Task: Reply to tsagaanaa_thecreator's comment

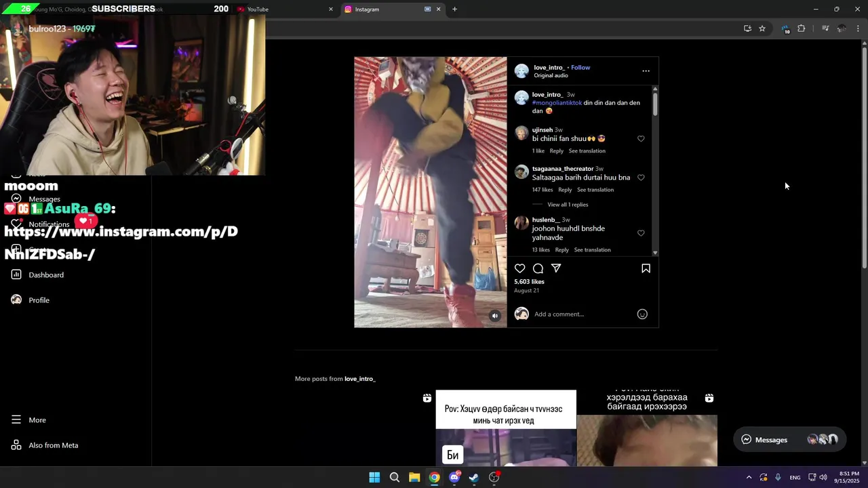Action: [x=565, y=190]
